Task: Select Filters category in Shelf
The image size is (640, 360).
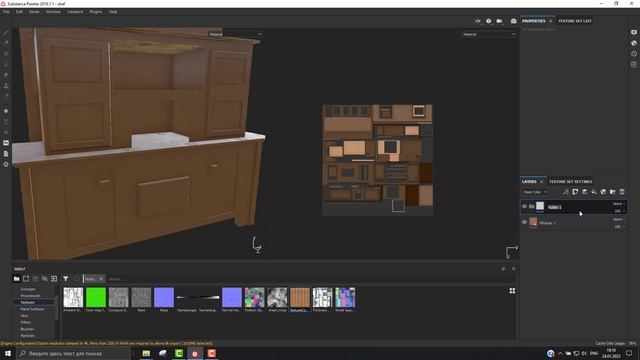Action: pyautogui.click(x=26, y=322)
